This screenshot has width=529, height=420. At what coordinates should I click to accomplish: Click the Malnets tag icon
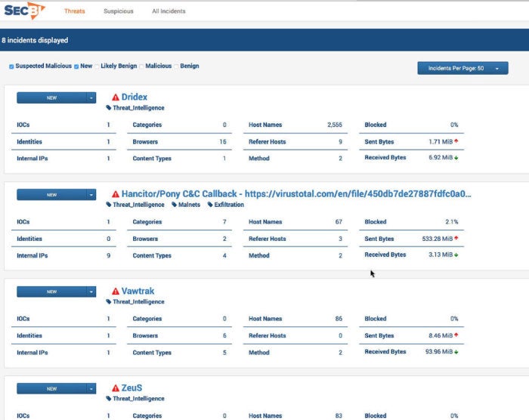pos(174,205)
